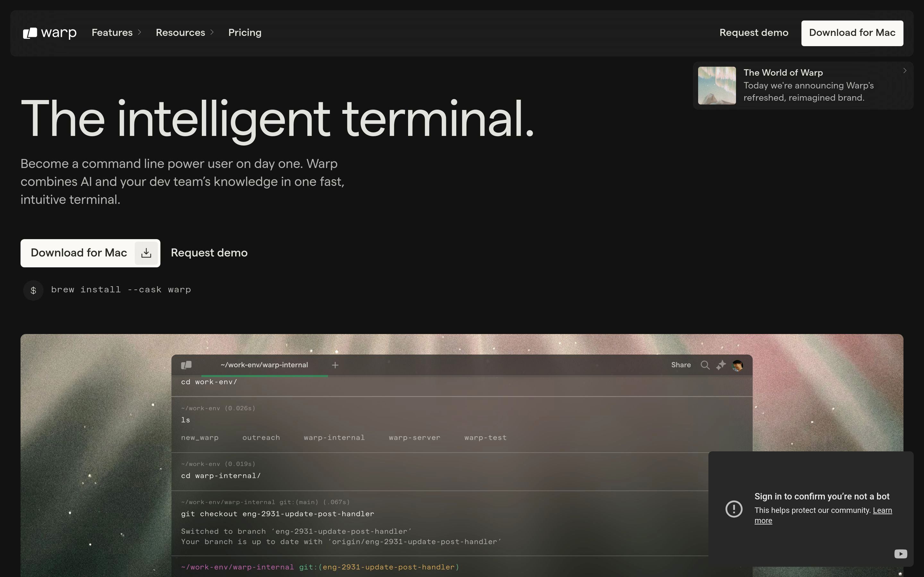Add a new terminal tab with plus

pyautogui.click(x=335, y=365)
